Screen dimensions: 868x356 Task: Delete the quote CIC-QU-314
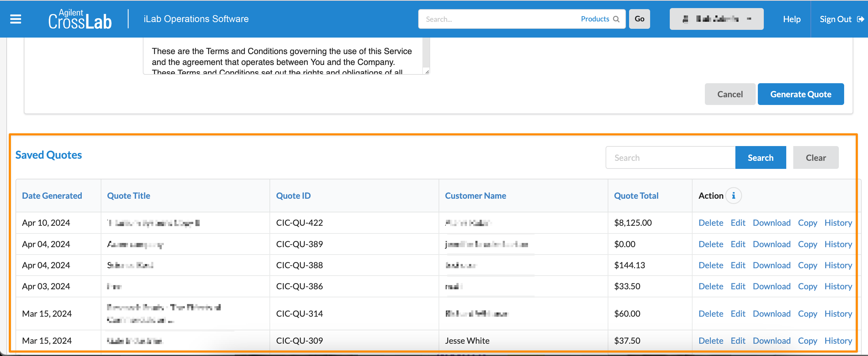(x=711, y=314)
